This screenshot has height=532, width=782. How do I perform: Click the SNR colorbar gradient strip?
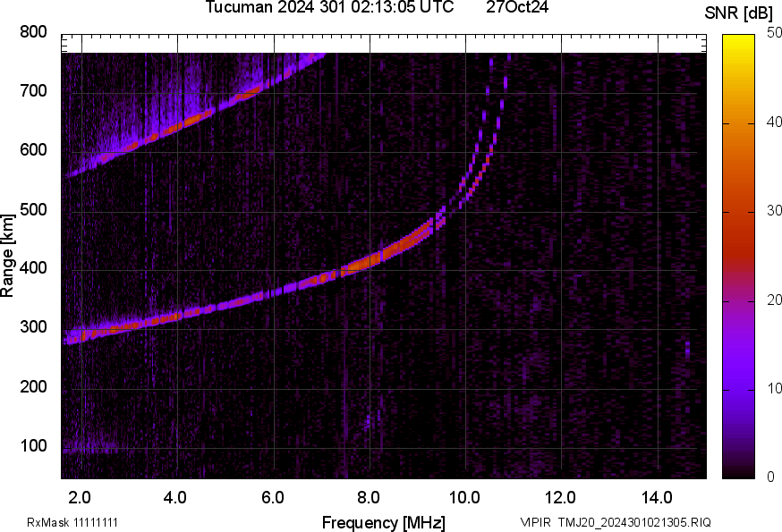739,257
